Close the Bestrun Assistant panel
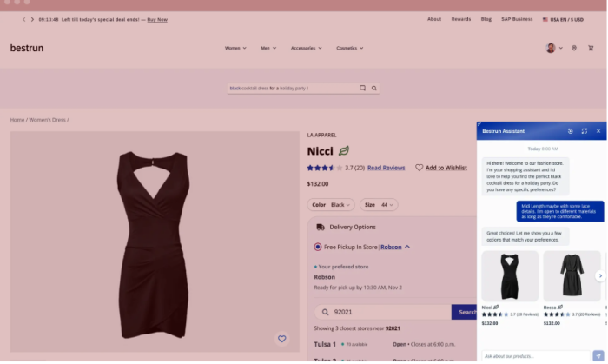The width and height of the screenshot is (608, 364). click(598, 131)
